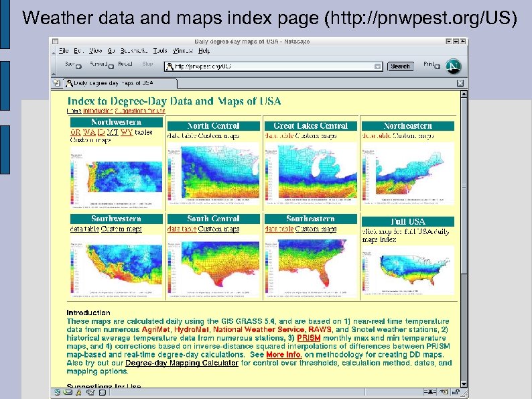This screenshot has width=532, height=399.
Task: Open the Forward button history dropdown arrow
Action: point(111,66)
